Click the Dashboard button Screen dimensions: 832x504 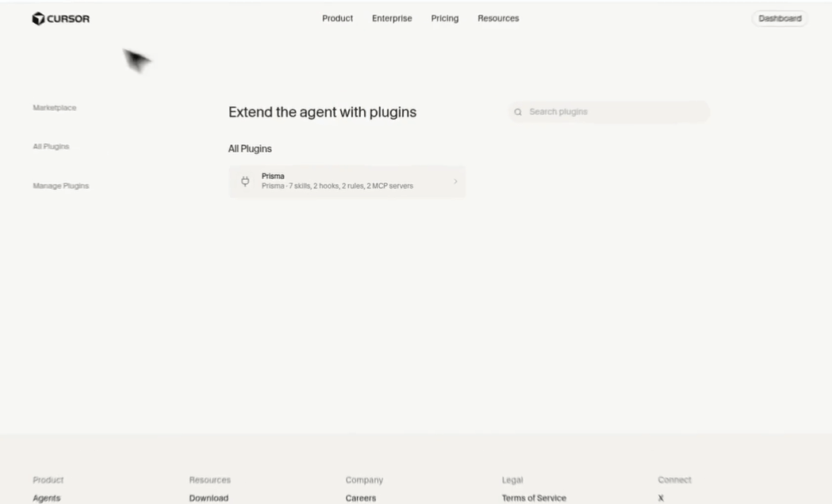[780, 18]
